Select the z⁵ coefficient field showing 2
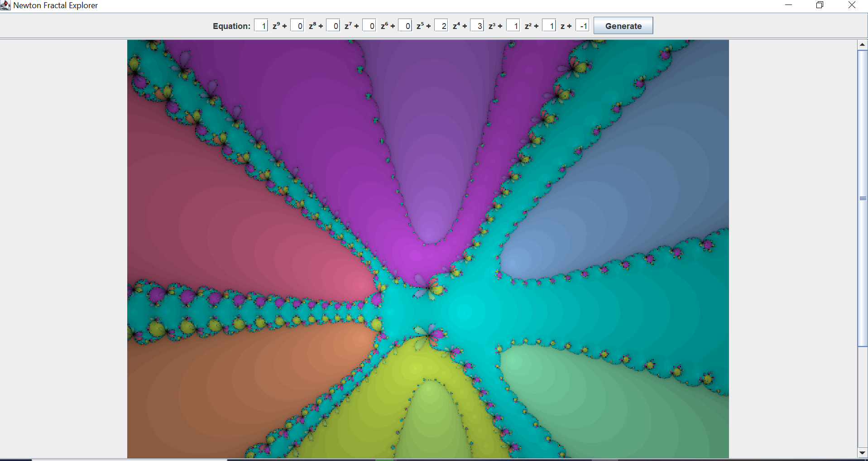The width and height of the screenshot is (868, 461). point(441,25)
